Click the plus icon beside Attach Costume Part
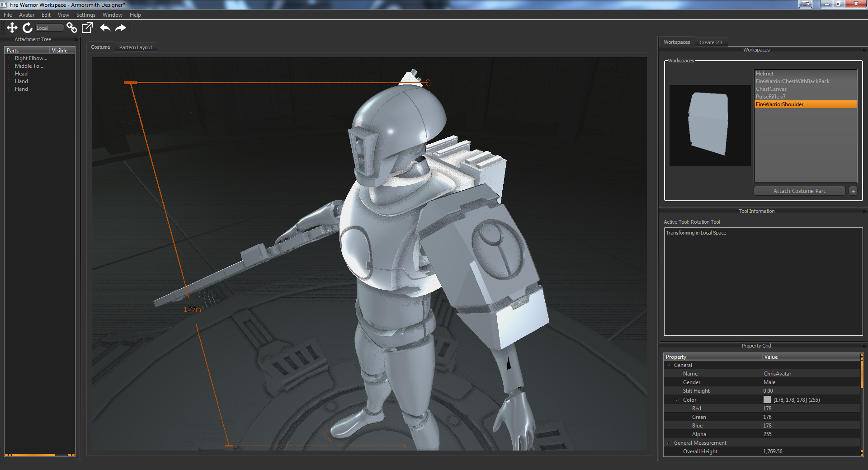The image size is (868, 470). (x=853, y=191)
